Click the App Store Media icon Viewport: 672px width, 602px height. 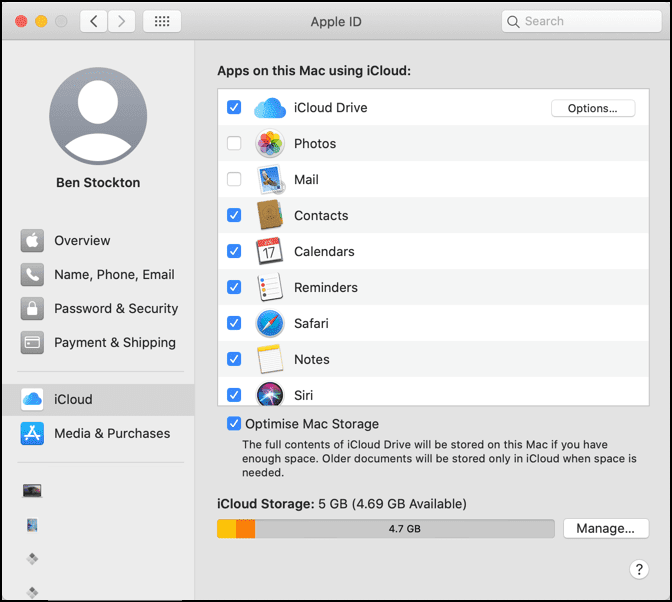tap(32, 433)
